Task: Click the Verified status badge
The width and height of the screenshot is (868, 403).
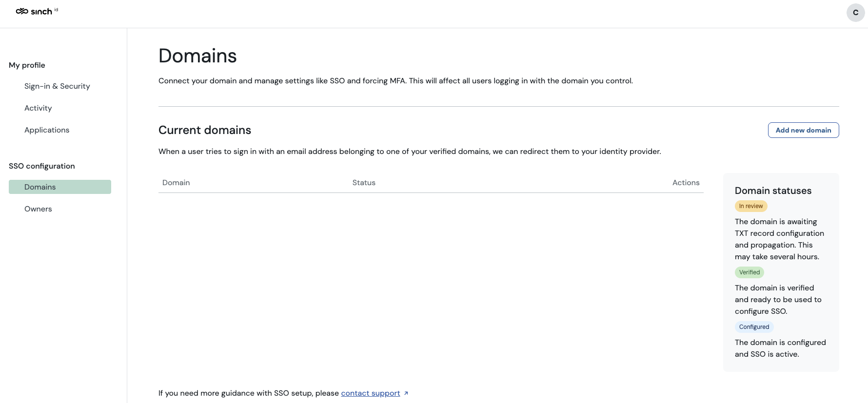Action: pyautogui.click(x=749, y=272)
